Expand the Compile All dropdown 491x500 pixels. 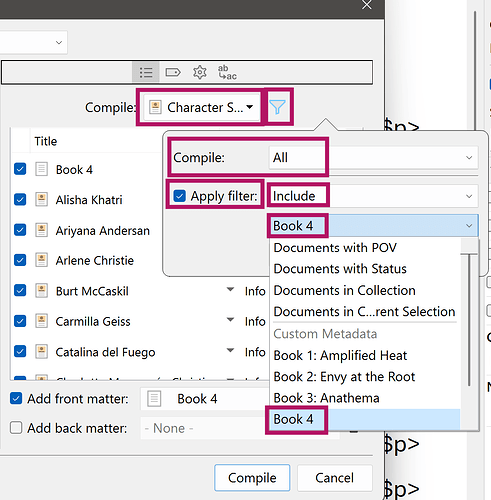[373, 158]
